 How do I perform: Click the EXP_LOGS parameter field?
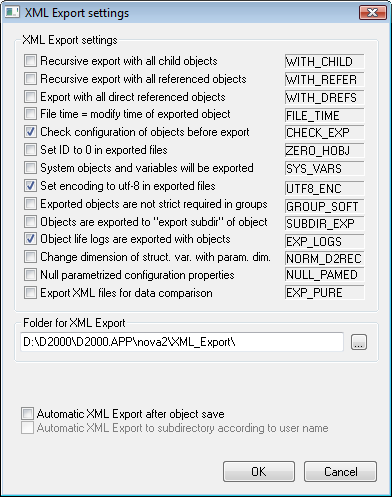pyautogui.click(x=324, y=241)
